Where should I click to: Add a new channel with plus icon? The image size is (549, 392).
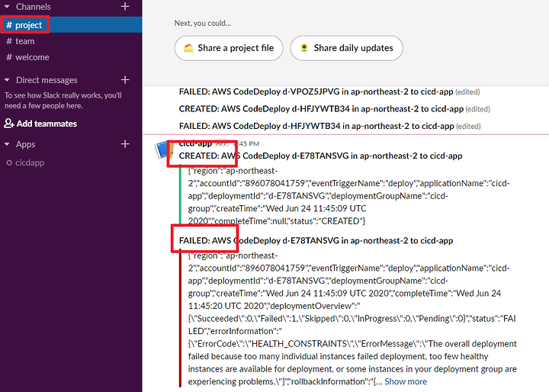click(125, 6)
